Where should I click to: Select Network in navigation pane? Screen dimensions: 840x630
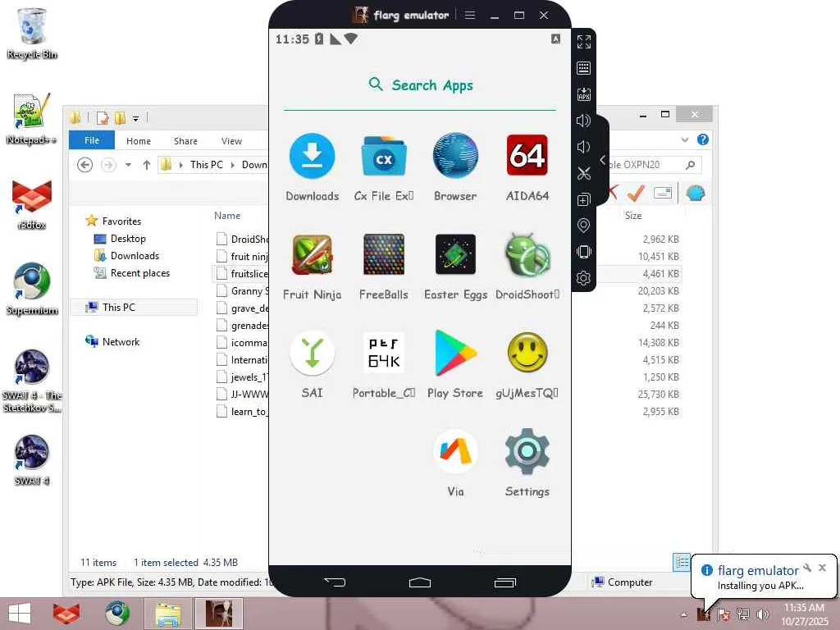click(121, 342)
